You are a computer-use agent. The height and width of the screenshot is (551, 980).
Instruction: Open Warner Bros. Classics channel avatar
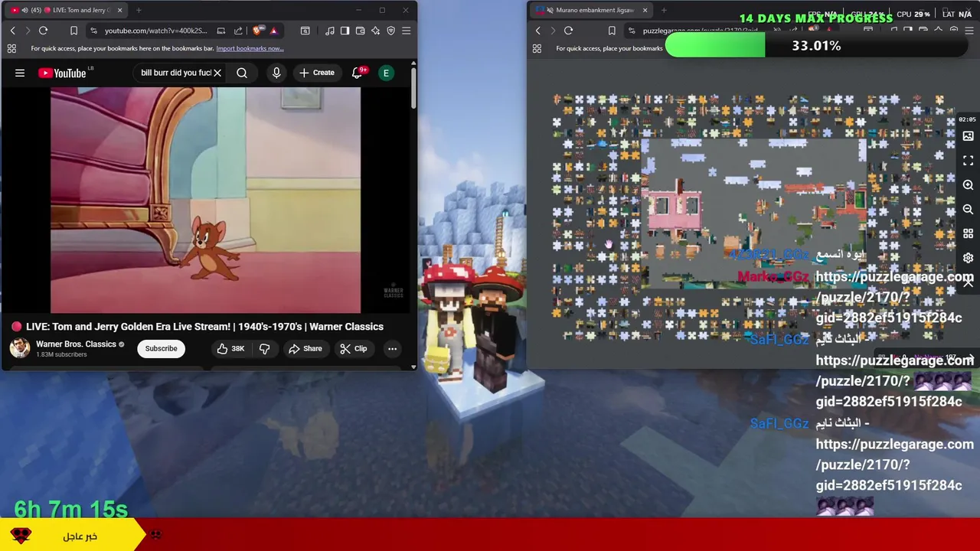pos(20,348)
